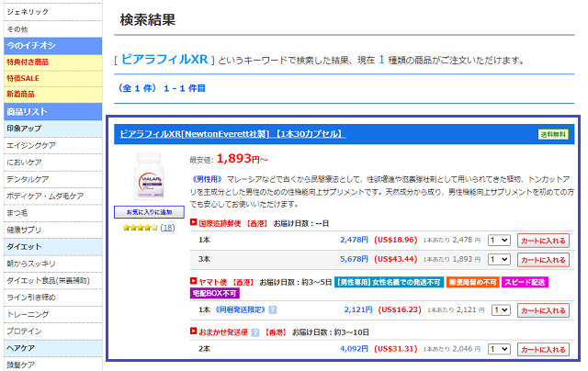This screenshot has width=588, height=371.
Task: Click the お気に入りに追加 button
Action: click(x=149, y=212)
